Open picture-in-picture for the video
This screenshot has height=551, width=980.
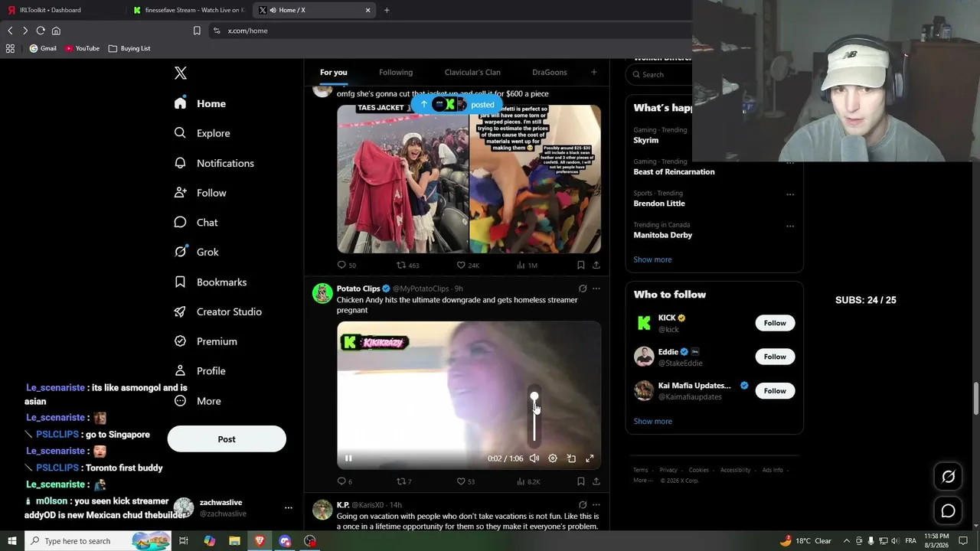(571, 458)
